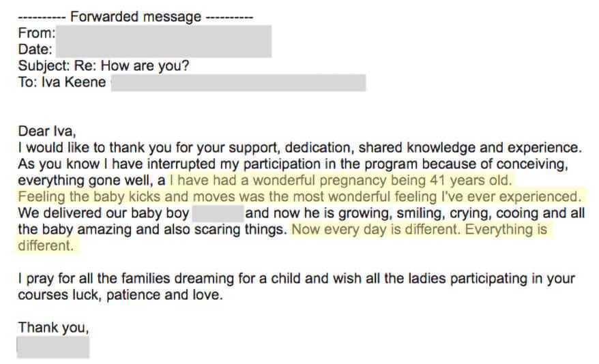Click the line 'courses luck, patience and love.'

coord(120,295)
